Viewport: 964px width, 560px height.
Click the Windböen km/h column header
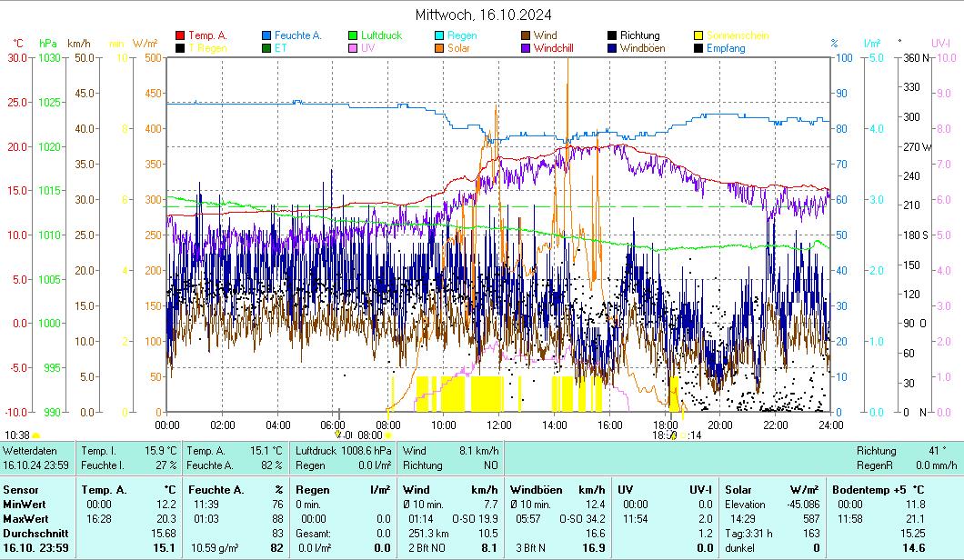557,490
